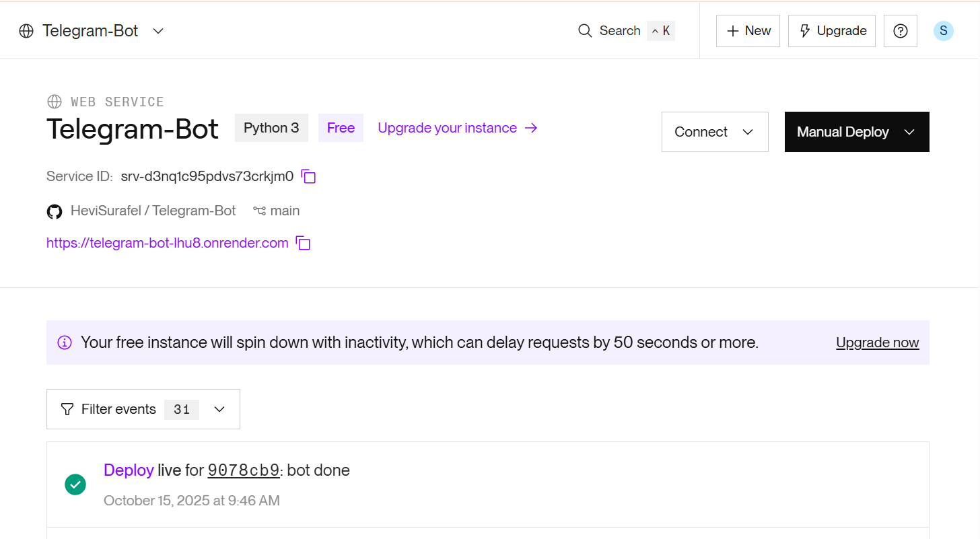Click the New button
Viewport: 980px width, 539px height.
tap(748, 31)
